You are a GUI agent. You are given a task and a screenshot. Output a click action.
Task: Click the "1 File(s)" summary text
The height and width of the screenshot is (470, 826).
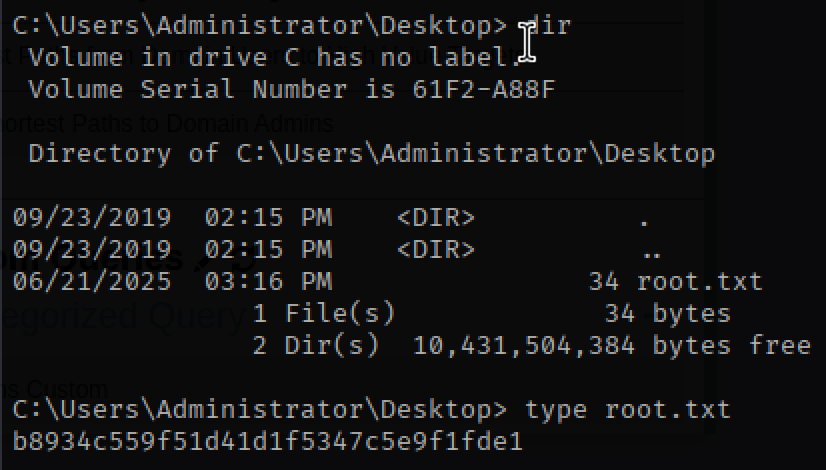point(323,314)
